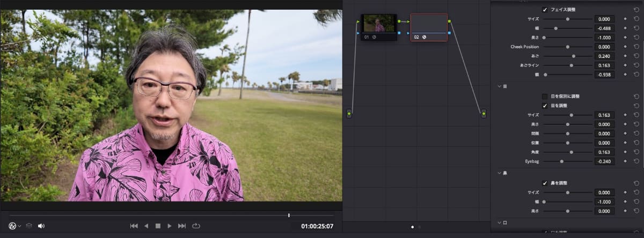Reset the 額 slider value
Screen dimensions: 644x238
[636, 75]
